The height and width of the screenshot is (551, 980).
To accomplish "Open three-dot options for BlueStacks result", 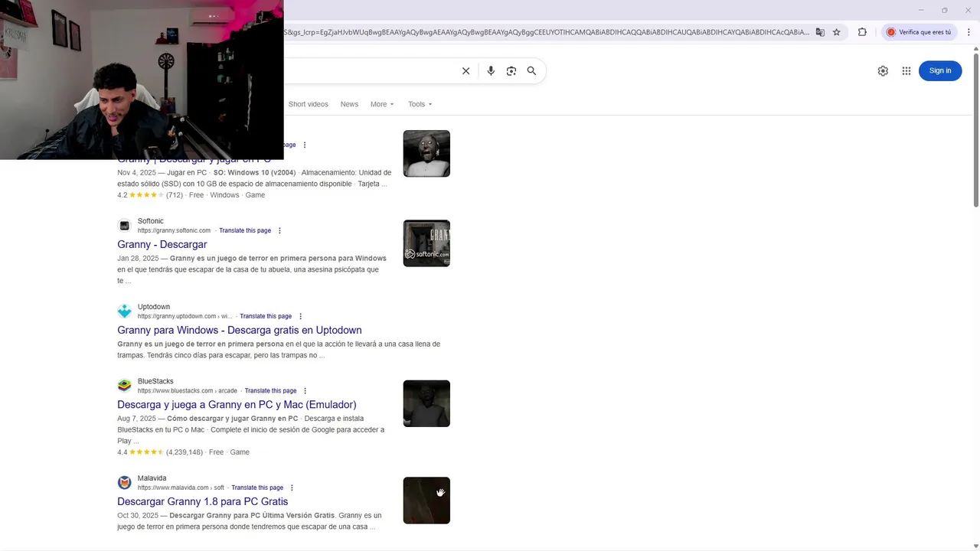I will (x=305, y=391).
